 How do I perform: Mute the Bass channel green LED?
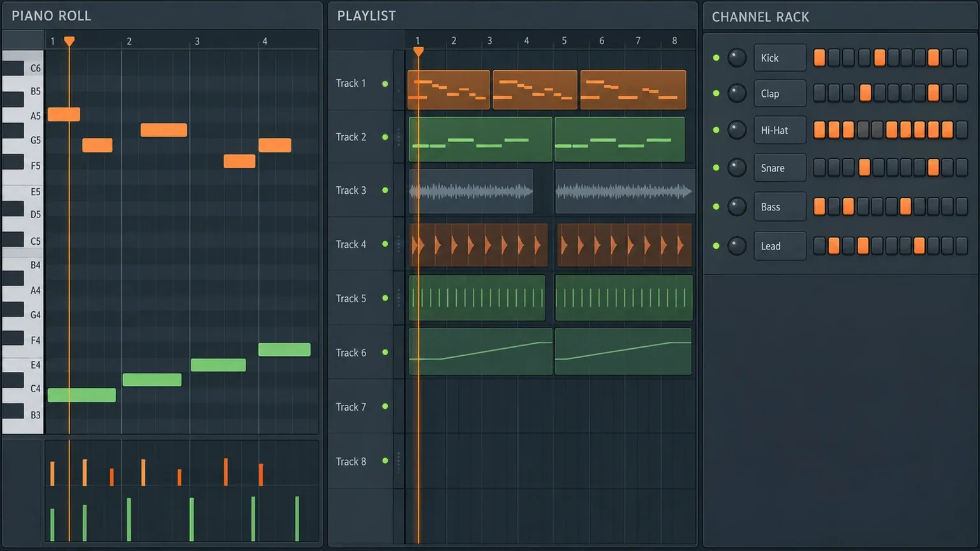point(716,207)
